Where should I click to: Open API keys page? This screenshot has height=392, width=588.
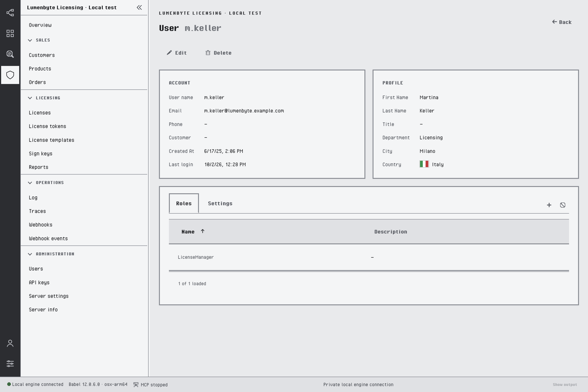tap(39, 282)
